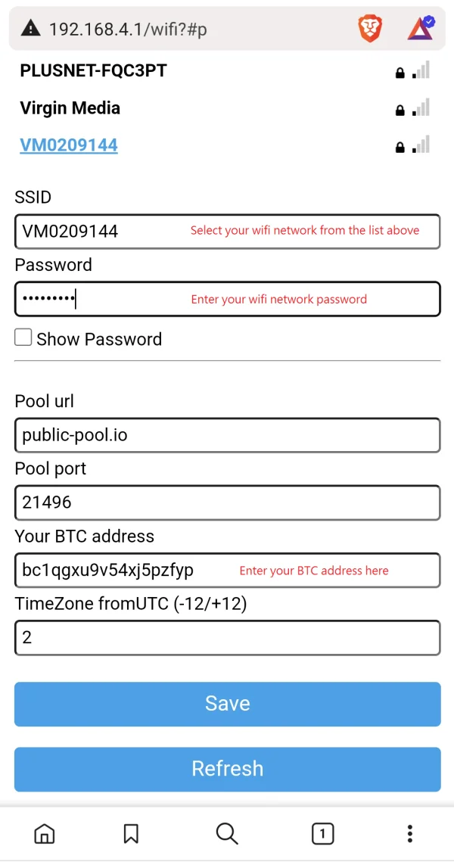Image resolution: width=454 pixels, height=868 pixels.
Task: Tap the insecure connection warning icon
Action: [30, 29]
